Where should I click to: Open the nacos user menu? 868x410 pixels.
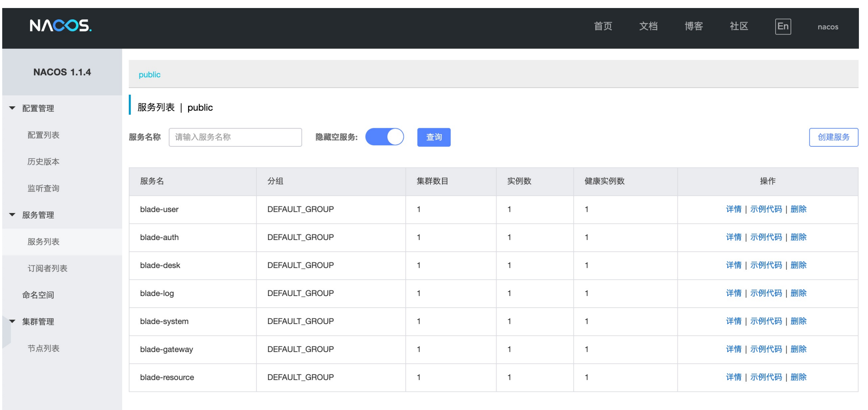828,27
